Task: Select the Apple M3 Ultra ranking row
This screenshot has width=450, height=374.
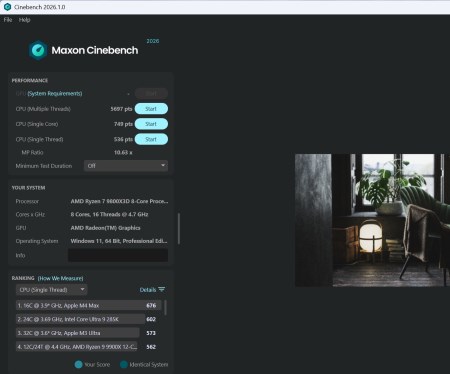Action: [78, 333]
